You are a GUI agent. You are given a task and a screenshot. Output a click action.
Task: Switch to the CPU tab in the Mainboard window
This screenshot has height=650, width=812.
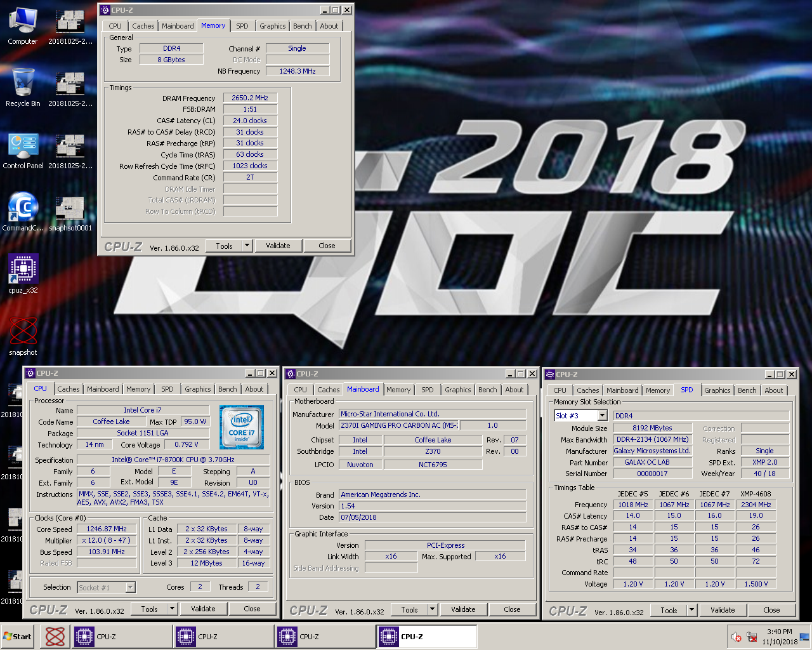tap(301, 390)
